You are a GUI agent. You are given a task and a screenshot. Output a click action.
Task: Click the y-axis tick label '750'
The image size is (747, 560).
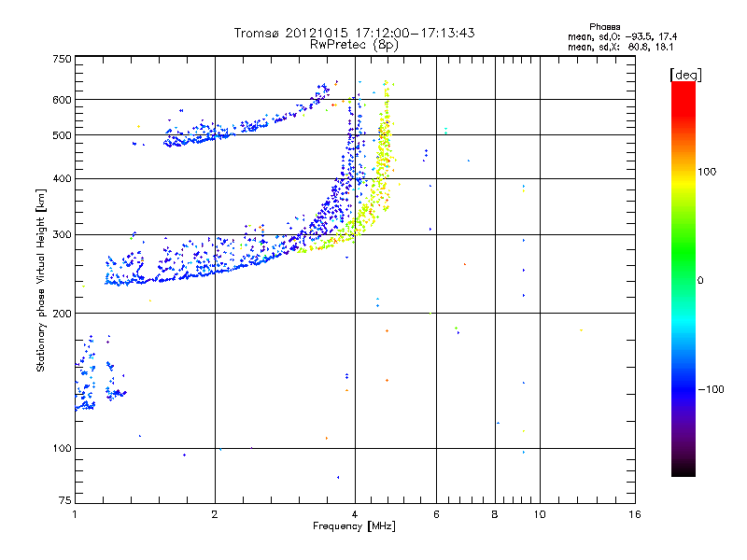tap(62, 59)
